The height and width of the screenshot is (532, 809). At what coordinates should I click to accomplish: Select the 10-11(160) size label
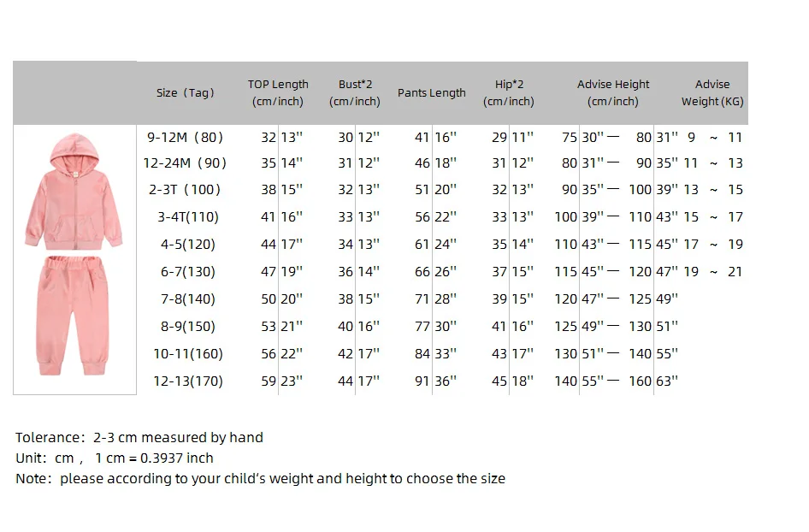(188, 353)
